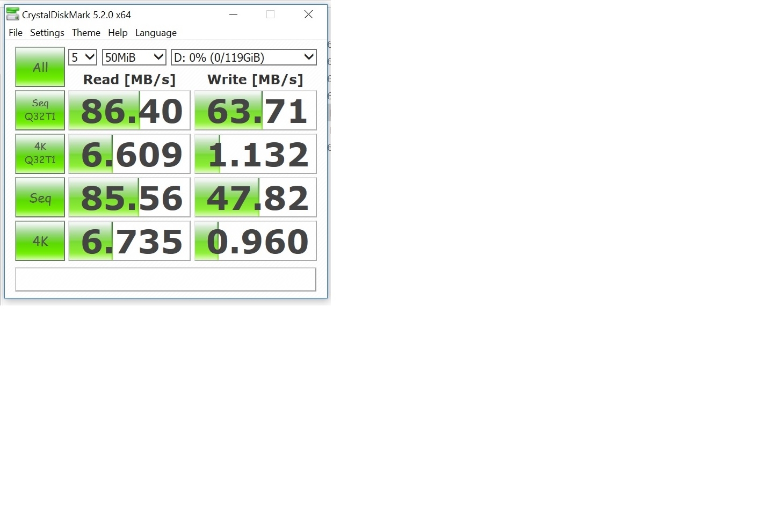782x532 pixels.
Task: Select the 0.960 4K write result
Action: [256, 241]
